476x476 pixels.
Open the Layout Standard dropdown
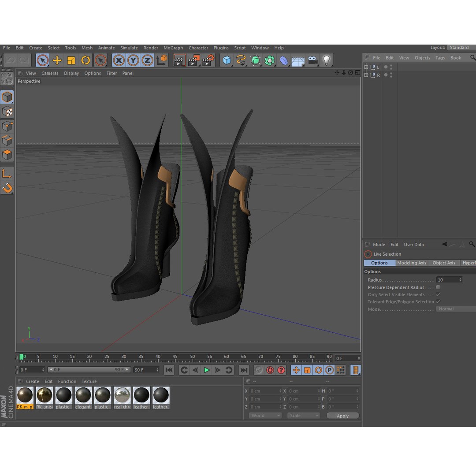(461, 48)
